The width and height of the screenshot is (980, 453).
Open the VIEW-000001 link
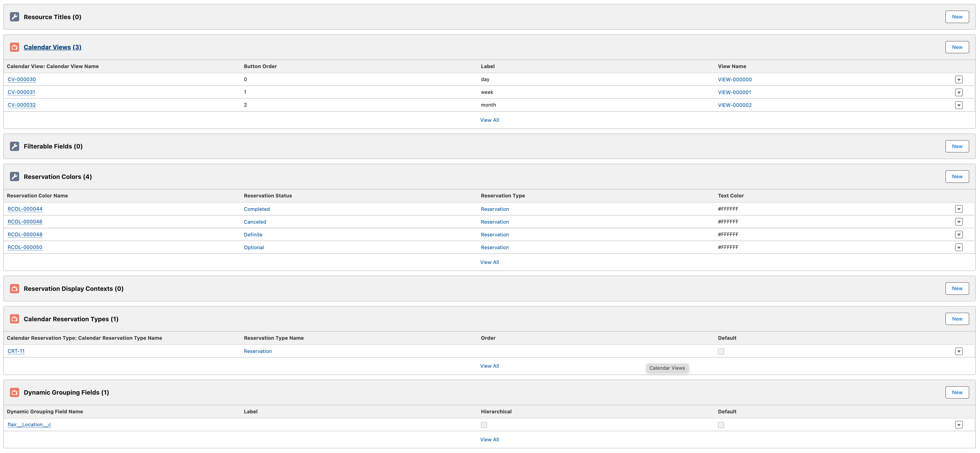(734, 92)
